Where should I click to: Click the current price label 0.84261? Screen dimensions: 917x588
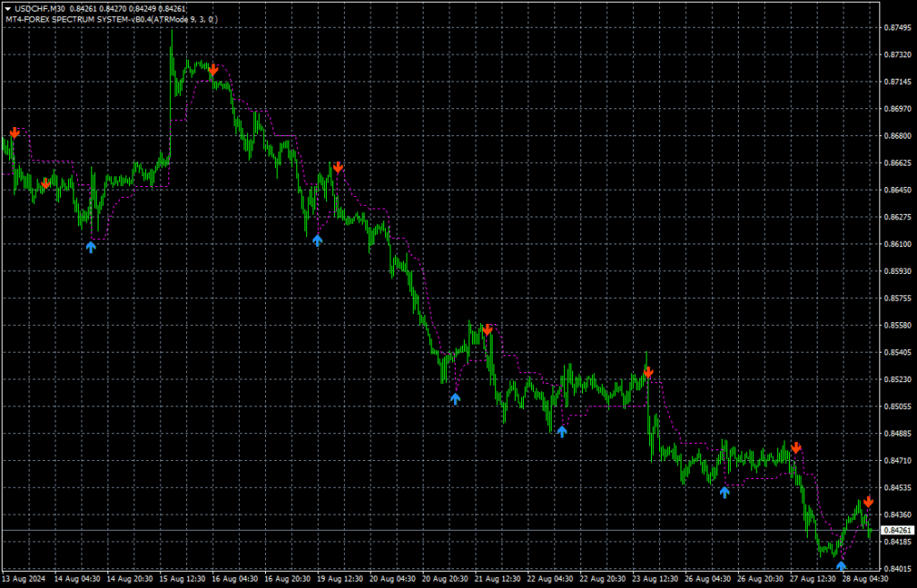tap(896, 531)
